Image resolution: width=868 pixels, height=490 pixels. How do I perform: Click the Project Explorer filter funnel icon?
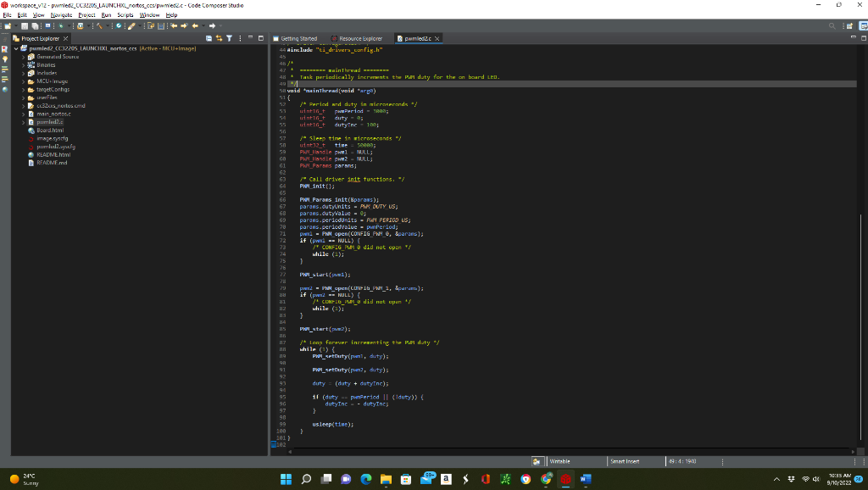230,38
